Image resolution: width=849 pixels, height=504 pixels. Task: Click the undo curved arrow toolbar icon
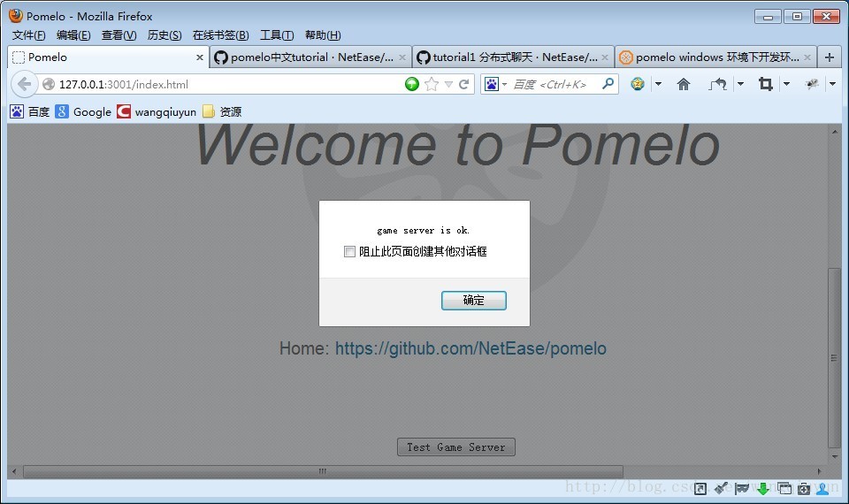718,84
